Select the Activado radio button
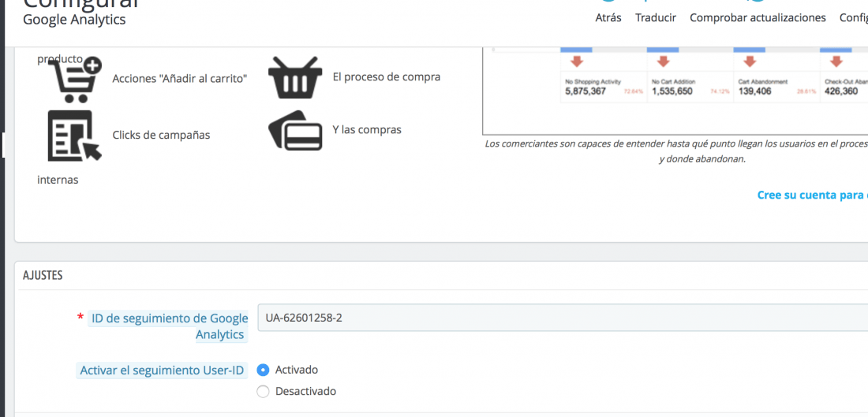 pos(264,370)
